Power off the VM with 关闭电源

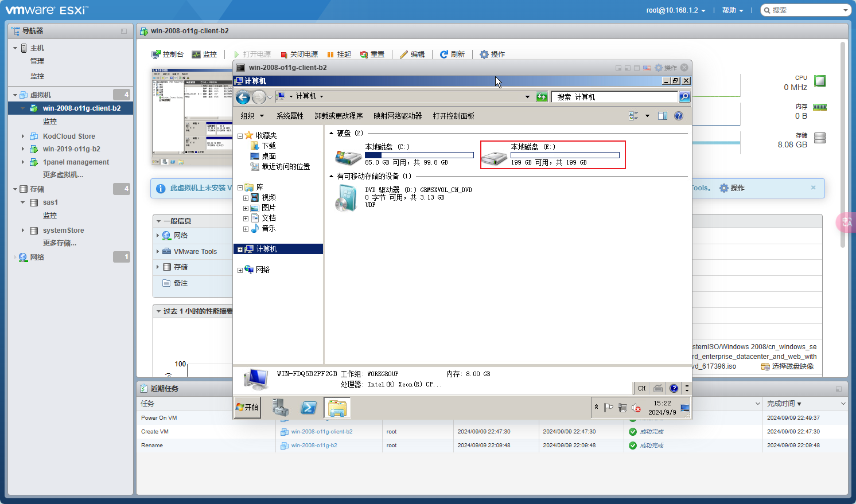pos(299,54)
